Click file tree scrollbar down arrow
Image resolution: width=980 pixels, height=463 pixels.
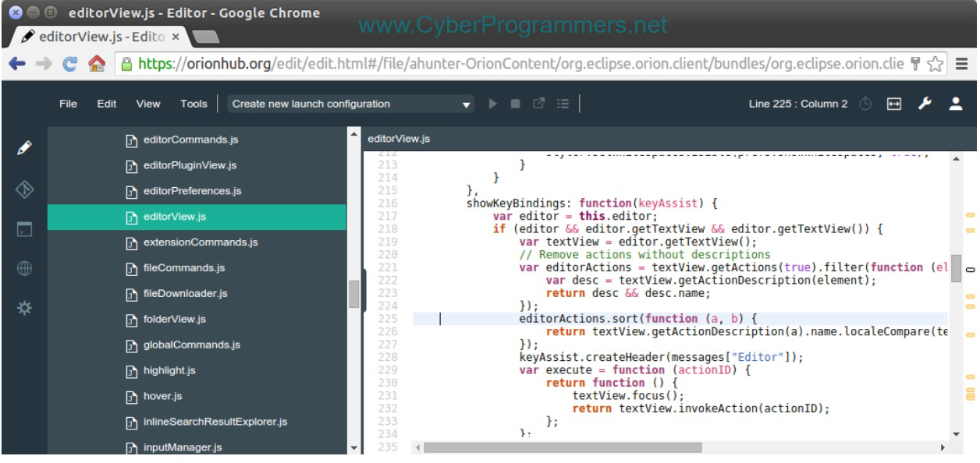[353, 448]
